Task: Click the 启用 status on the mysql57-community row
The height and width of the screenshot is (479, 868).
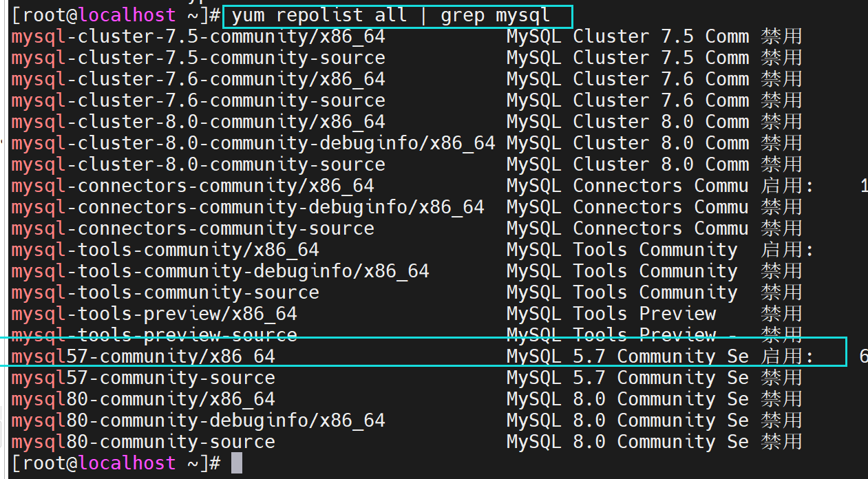Action: [x=782, y=356]
